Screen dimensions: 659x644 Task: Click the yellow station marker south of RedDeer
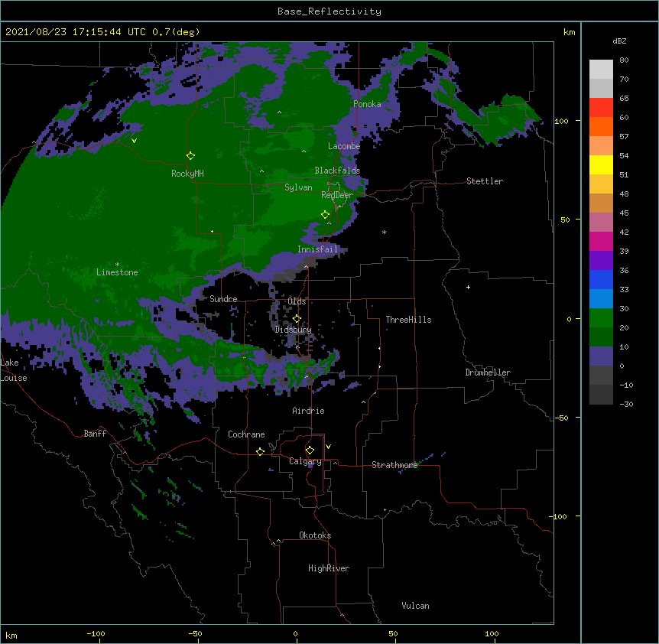(x=325, y=215)
